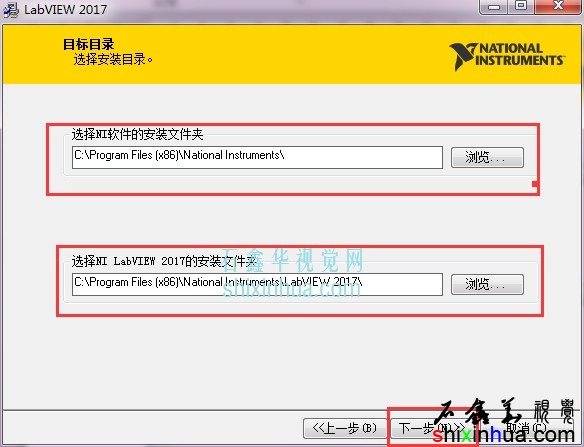
Task: Focus the National Instruments path field
Action: pos(257,157)
